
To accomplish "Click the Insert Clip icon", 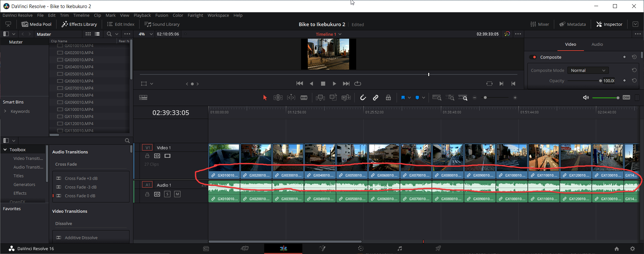I will pos(320,98).
